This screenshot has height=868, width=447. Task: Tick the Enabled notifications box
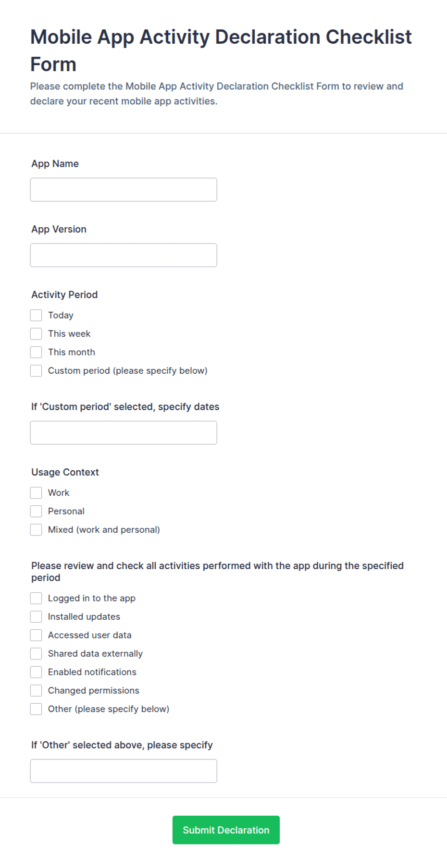coord(36,672)
